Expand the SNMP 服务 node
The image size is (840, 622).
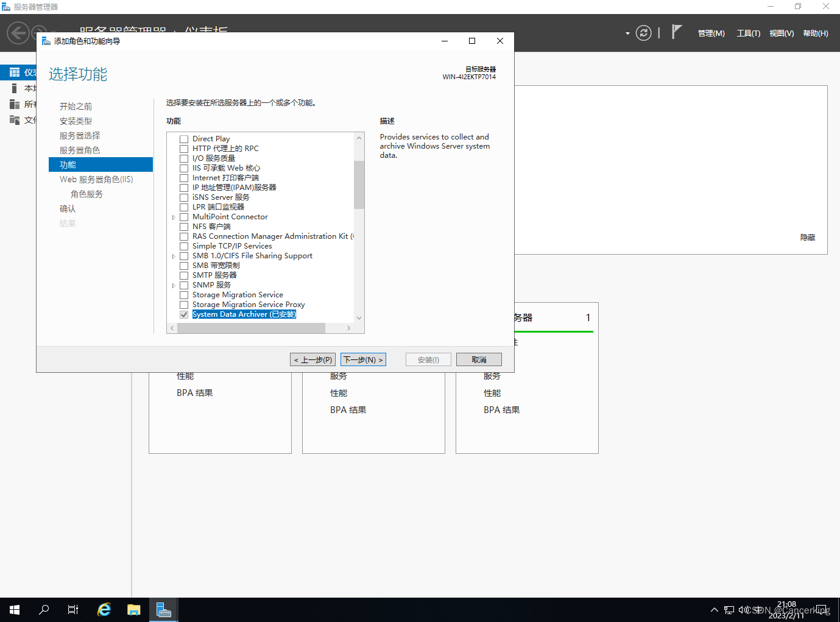pos(174,286)
